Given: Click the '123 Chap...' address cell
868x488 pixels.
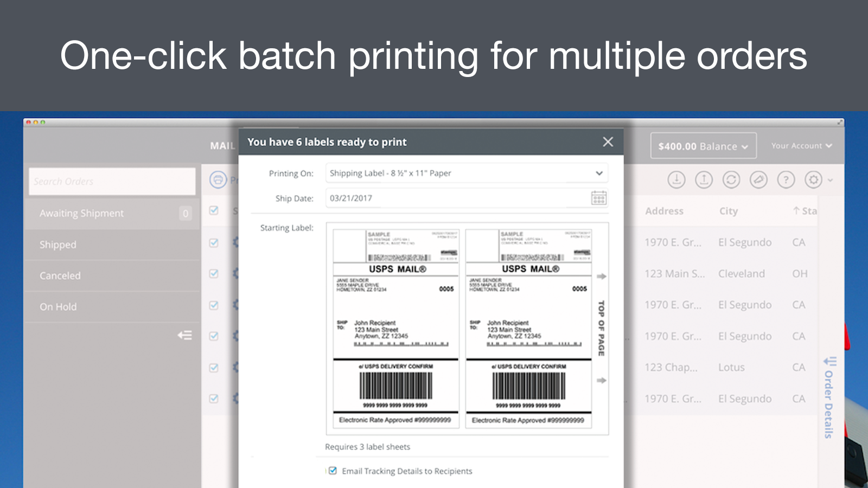Looking at the screenshot, I should [671, 367].
